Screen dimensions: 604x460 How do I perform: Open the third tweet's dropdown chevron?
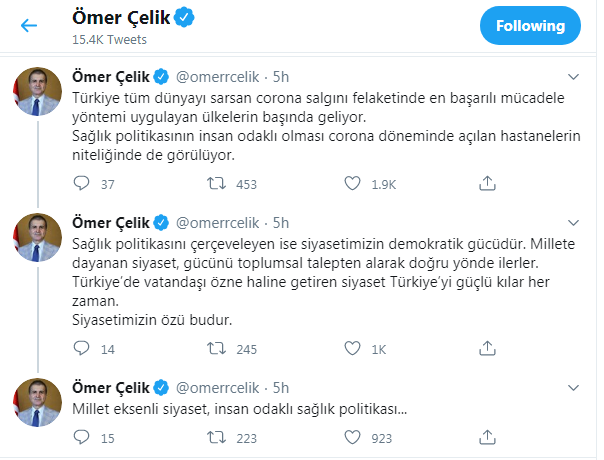572,386
